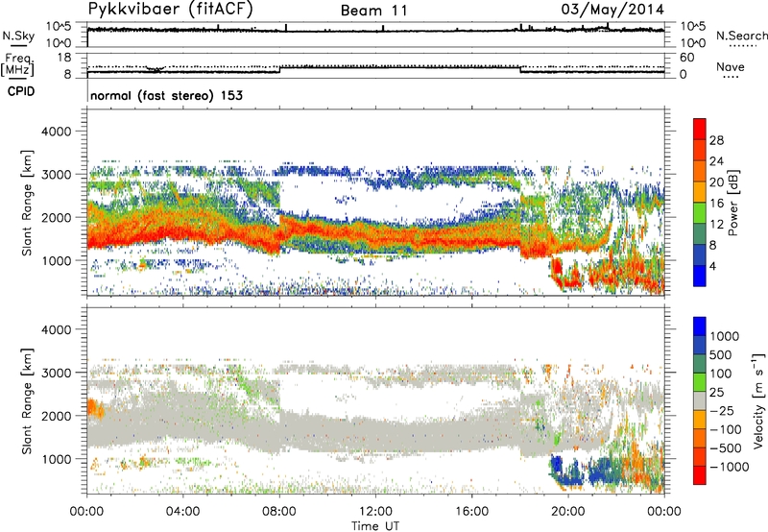Click 'normal (fast stereo) 153' text
Screen dimensions: 768x532
pyautogui.click(x=166, y=95)
